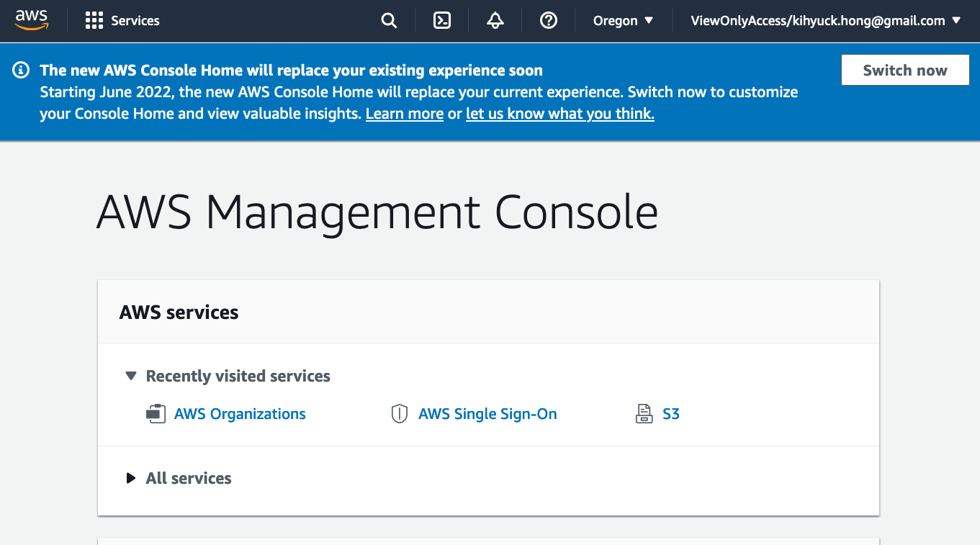Image resolution: width=980 pixels, height=545 pixels.
Task: Open the search magnifier icon
Action: (389, 21)
